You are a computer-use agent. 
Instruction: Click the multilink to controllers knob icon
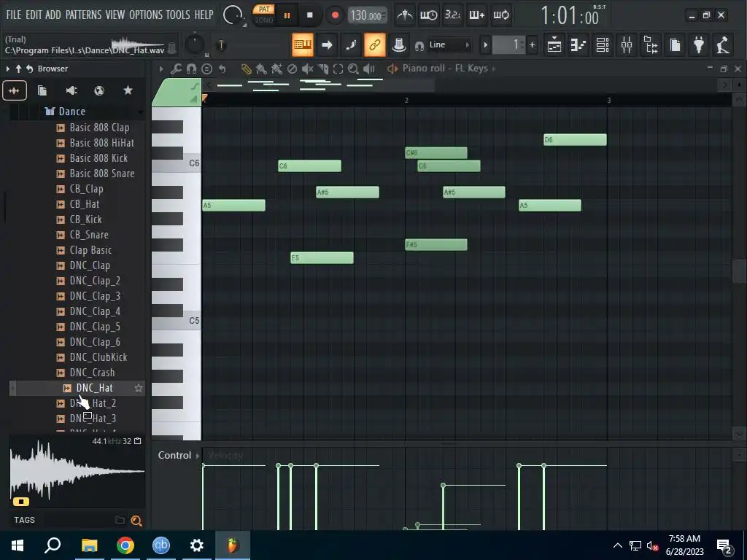pyautogui.click(x=399, y=44)
